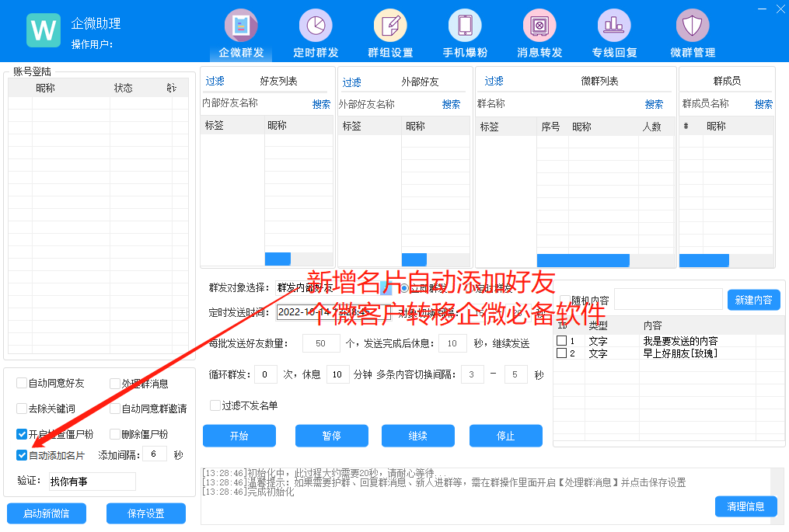The image size is (789, 532).
Task: Click the 验证 text input field
Action: 91,482
